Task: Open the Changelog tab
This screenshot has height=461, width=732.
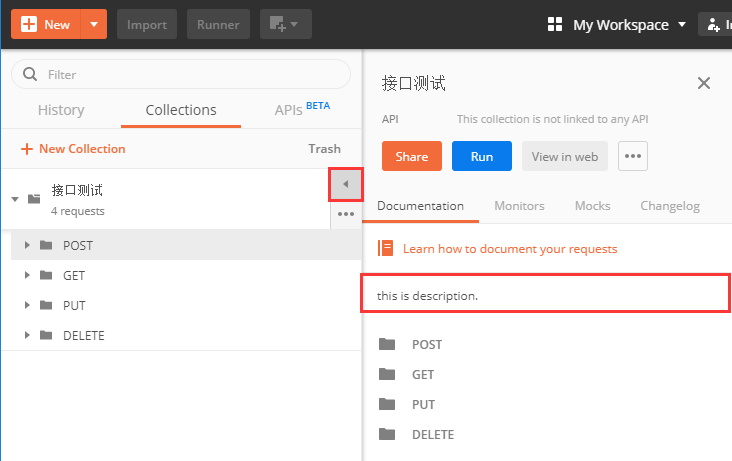Action: point(670,206)
